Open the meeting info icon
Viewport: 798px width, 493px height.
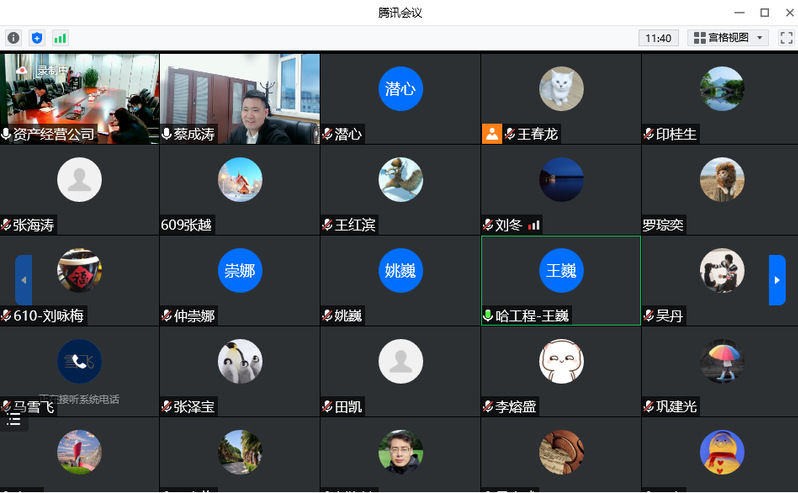[13, 38]
